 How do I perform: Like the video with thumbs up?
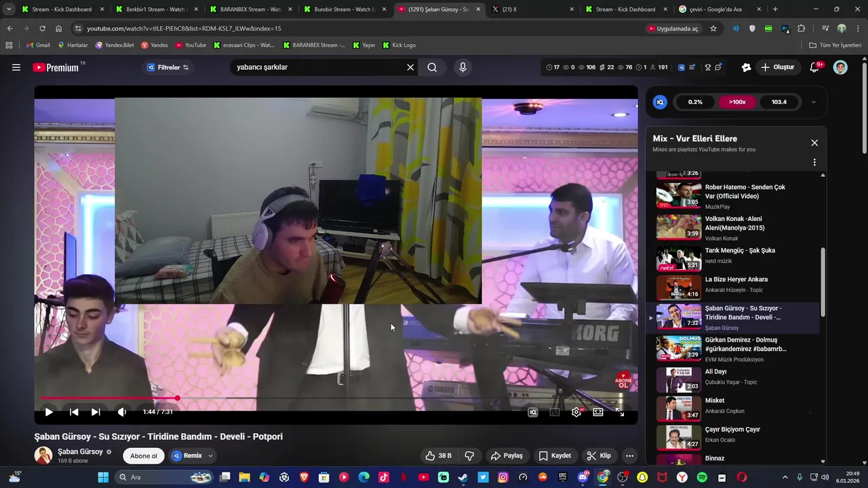click(438, 455)
